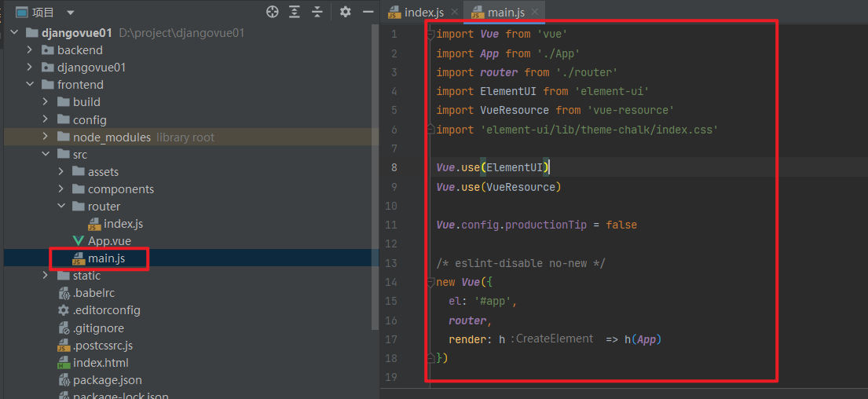Fold the import block at line 1

point(430,35)
